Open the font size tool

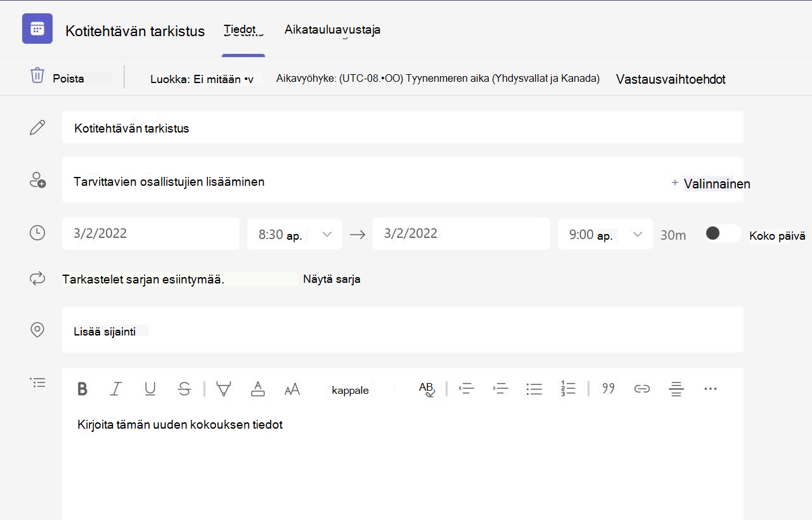tap(292, 389)
